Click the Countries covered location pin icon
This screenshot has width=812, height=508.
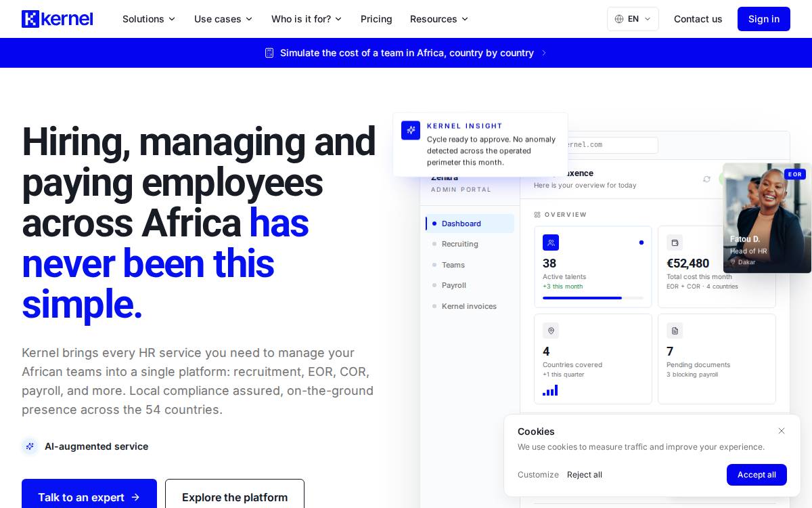click(x=551, y=331)
